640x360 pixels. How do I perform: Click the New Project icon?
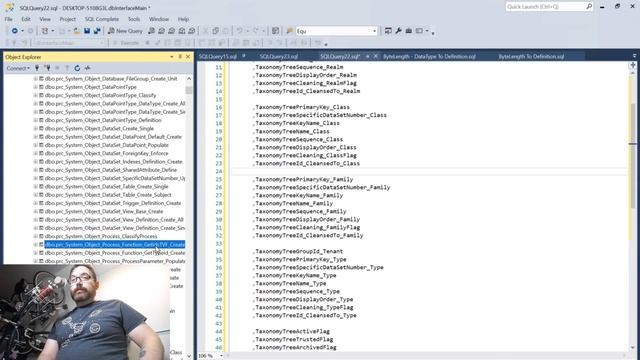point(45,31)
